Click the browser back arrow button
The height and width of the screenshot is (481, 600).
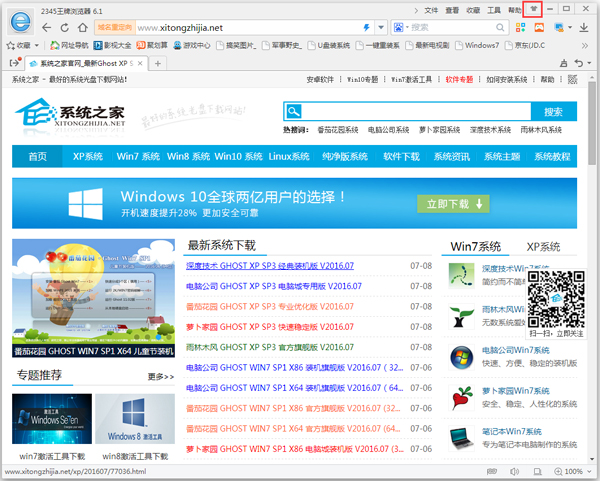48,27
